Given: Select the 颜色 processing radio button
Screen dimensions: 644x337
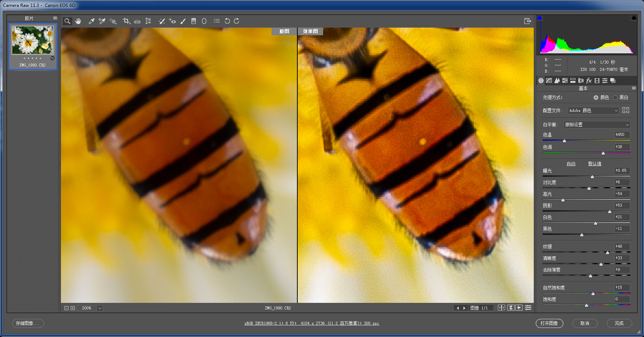Looking at the screenshot, I should 596,97.
